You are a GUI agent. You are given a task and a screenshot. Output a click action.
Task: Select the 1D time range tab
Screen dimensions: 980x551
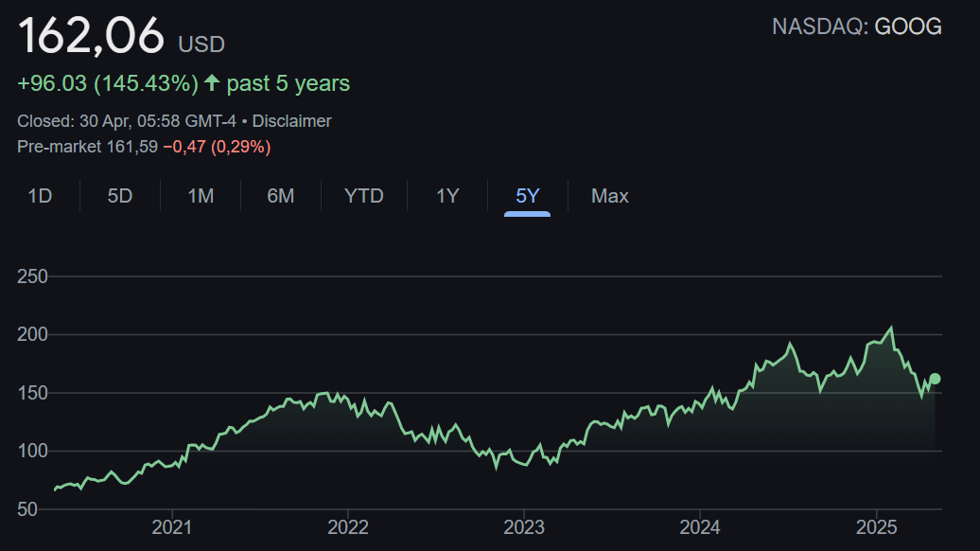[x=40, y=196]
